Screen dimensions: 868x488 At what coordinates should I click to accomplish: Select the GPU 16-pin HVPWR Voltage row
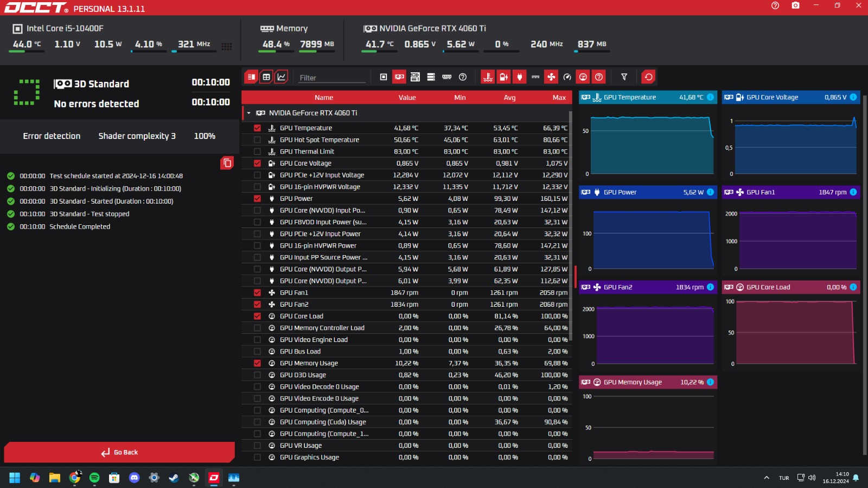[x=407, y=187]
